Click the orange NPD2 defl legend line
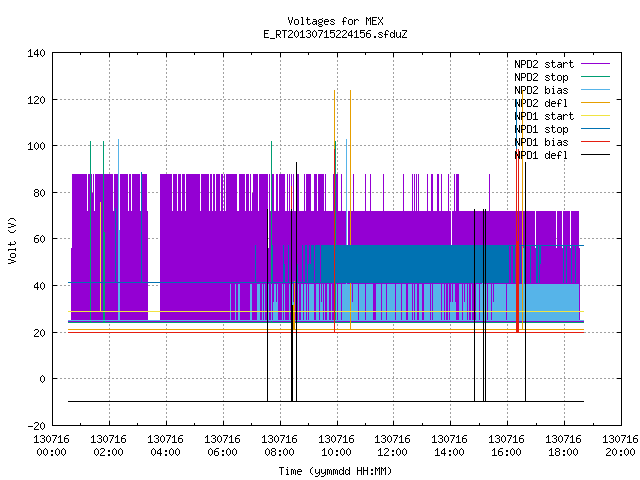640x480 pixels. click(x=595, y=102)
